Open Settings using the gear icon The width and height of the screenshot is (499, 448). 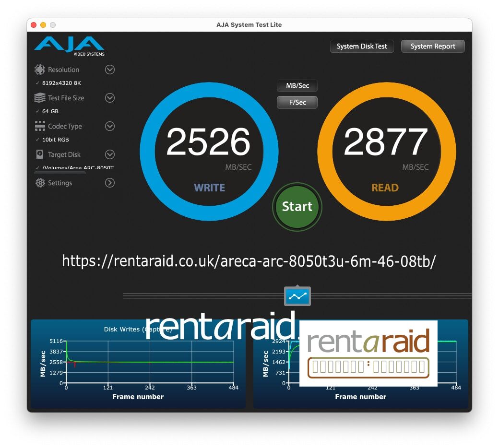(x=40, y=183)
